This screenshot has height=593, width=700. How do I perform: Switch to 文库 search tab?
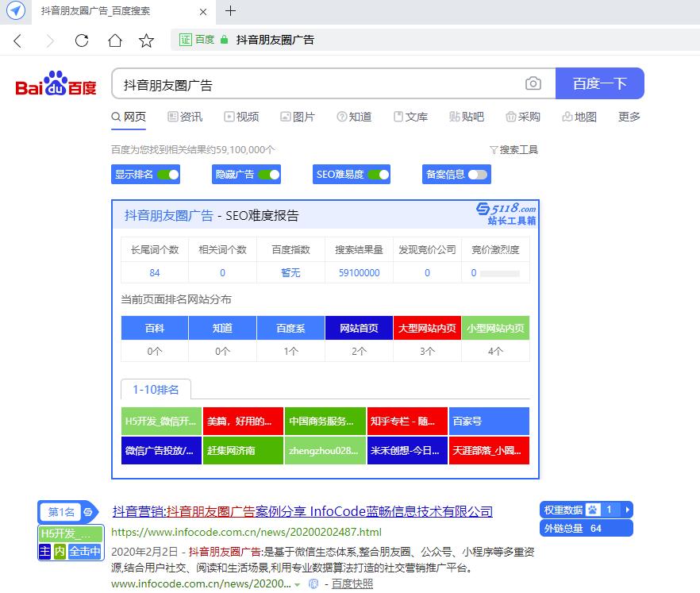pos(411,117)
